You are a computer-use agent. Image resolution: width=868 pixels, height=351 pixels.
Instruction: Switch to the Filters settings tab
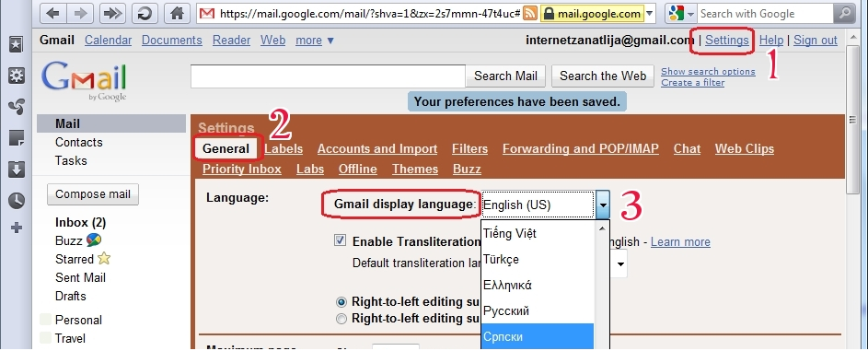[x=470, y=148]
